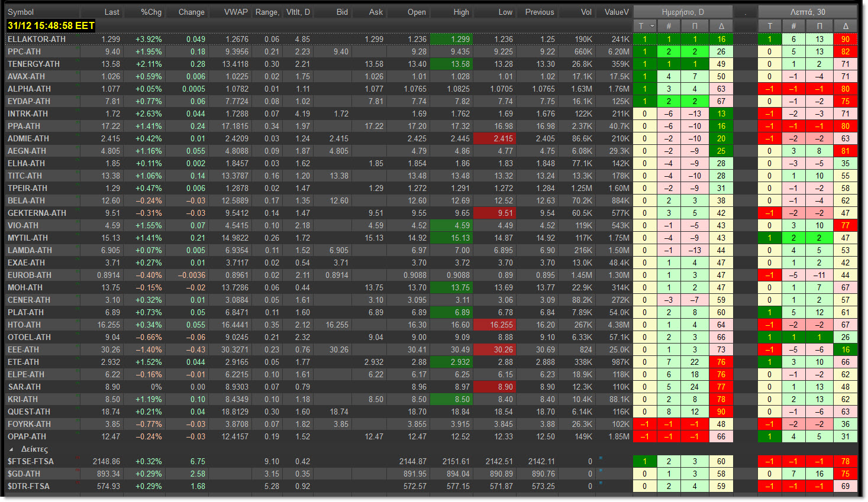Viewport: 868px width, 502px height.
Task: Click the 31/12 15:48:58 EET timestamp
Action: tap(51, 25)
